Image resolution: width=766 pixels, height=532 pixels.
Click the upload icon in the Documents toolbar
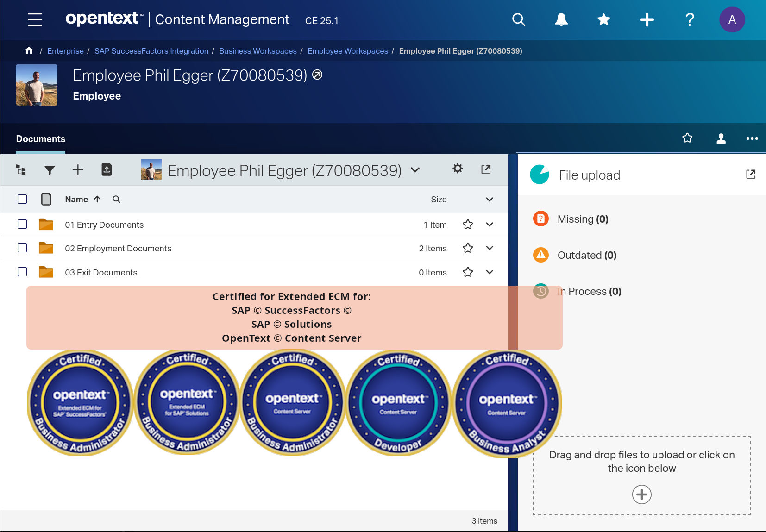(106, 169)
